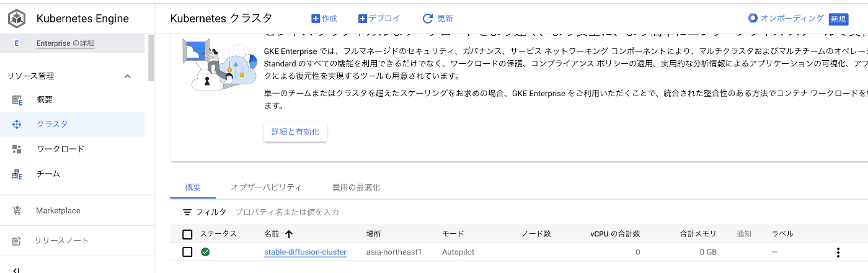This screenshot has width=868, height=273.
Task: Click the 詳細と有効化 button
Action: click(x=295, y=132)
